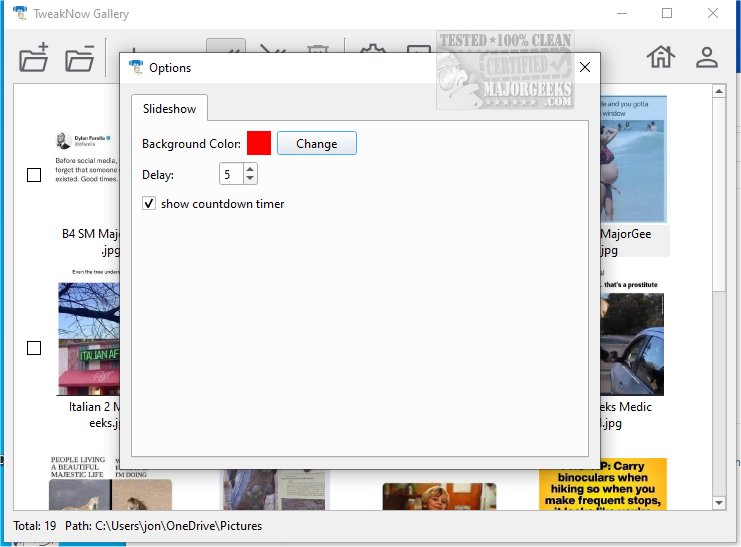Click the 'Total: 19' status bar text
The width and height of the screenshot is (741, 547).
pyautogui.click(x=34, y=526)
